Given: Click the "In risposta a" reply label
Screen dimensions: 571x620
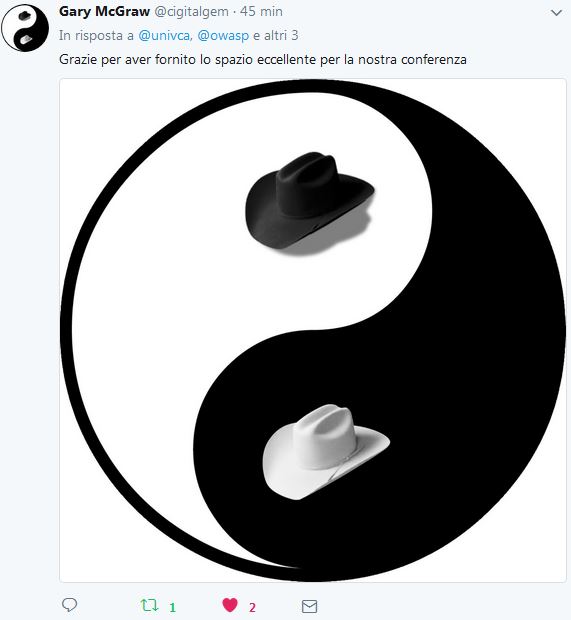Looking at the screenshot, I should pos(96,36).
